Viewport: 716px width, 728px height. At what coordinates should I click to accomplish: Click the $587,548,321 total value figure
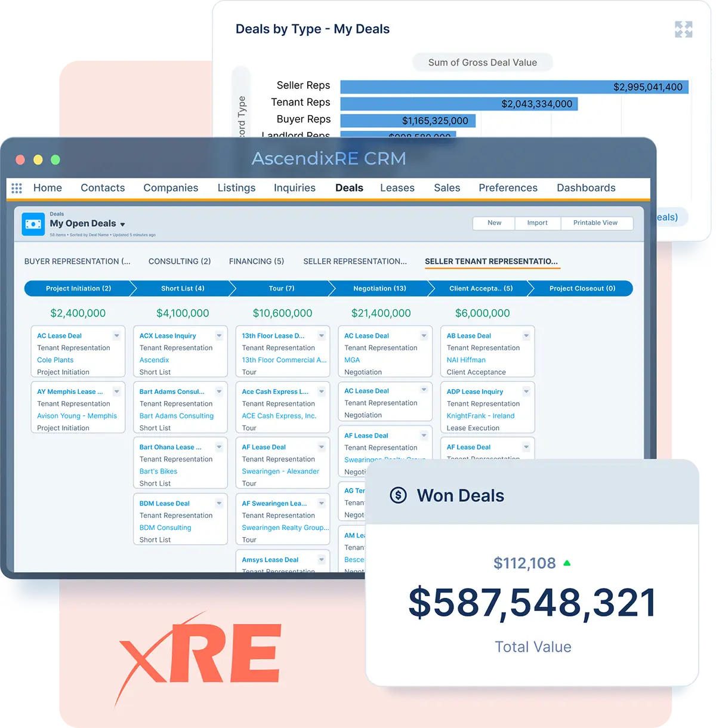tap(532, 603)
